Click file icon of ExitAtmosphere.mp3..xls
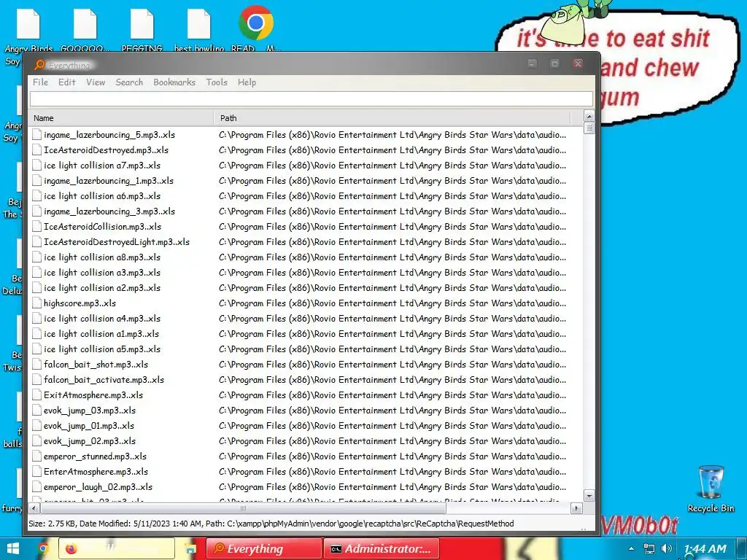 36,394
